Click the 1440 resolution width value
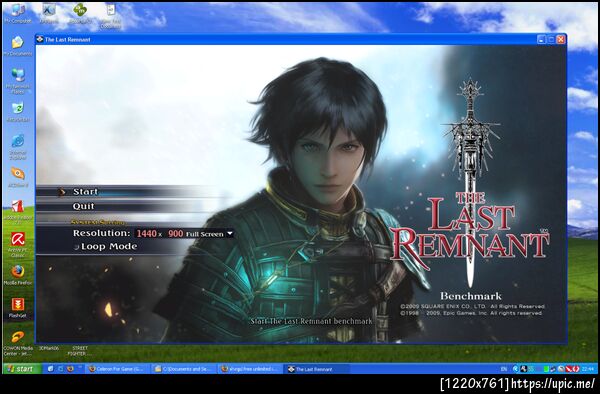600x394 pixels. 146,233
